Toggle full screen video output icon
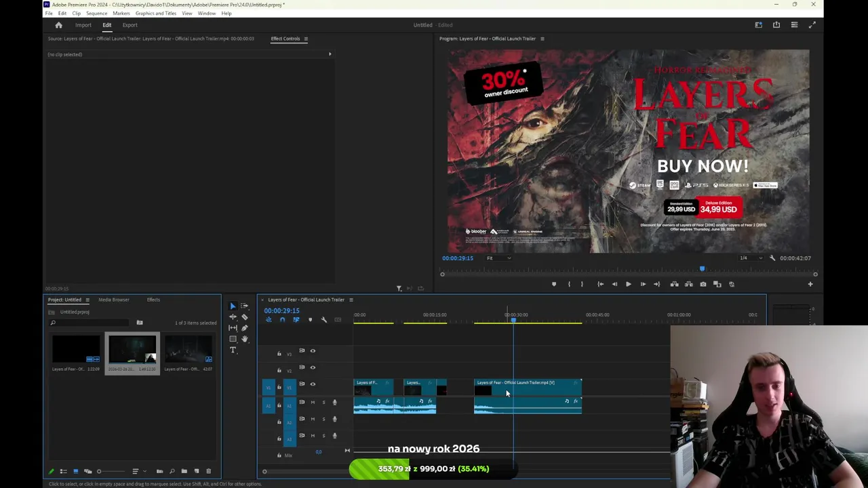This screenshot has width=868, height=488. pos(812,25)
